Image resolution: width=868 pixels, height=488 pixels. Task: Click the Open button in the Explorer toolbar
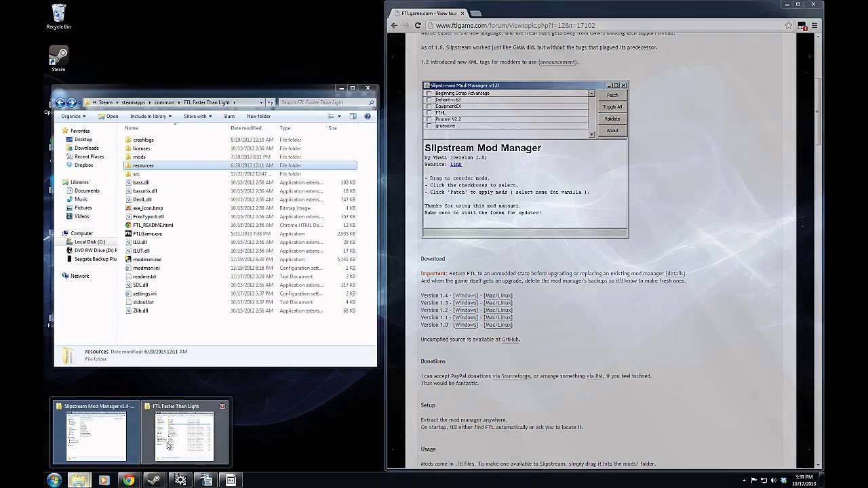108,116
